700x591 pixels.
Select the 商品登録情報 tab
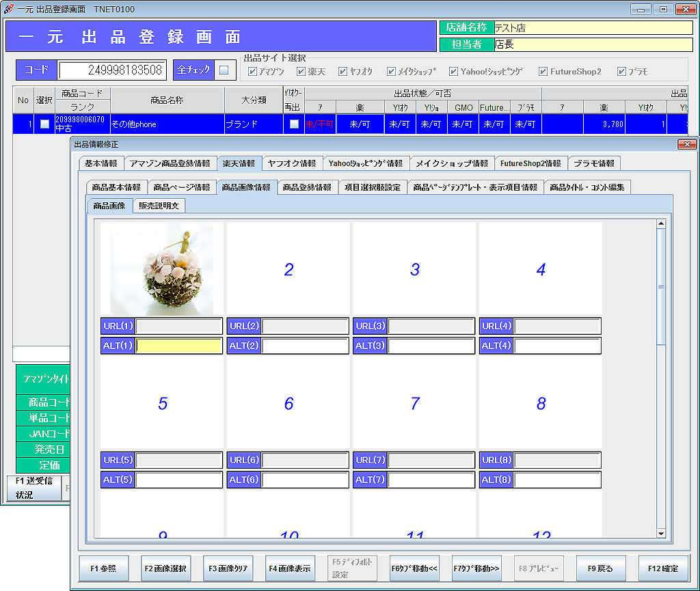click(x=307, y=187)
